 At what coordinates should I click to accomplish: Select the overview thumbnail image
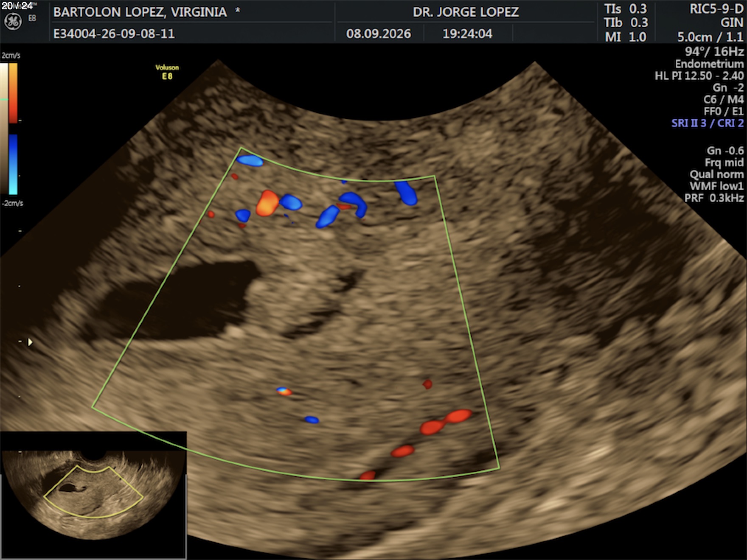click(93, 495)
